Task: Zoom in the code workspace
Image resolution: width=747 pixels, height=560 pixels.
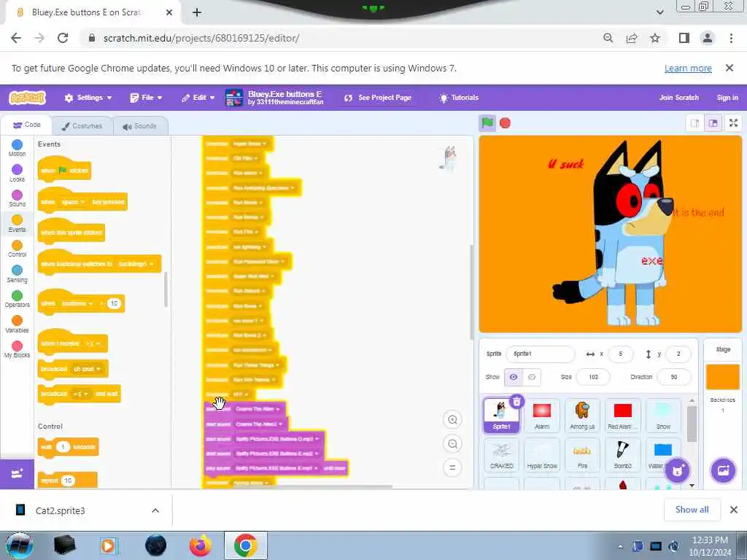Action: (452, 419)
